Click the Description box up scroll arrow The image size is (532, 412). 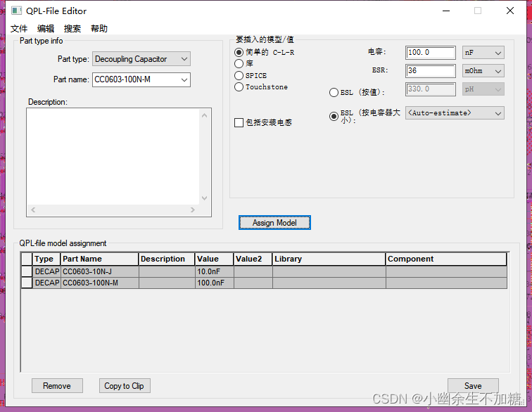pyautogui.click(x=204, y=115)
